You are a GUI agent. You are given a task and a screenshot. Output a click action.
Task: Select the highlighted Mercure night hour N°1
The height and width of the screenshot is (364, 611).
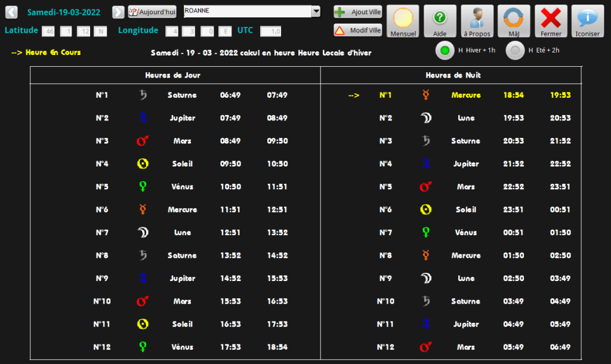[465, 95]
